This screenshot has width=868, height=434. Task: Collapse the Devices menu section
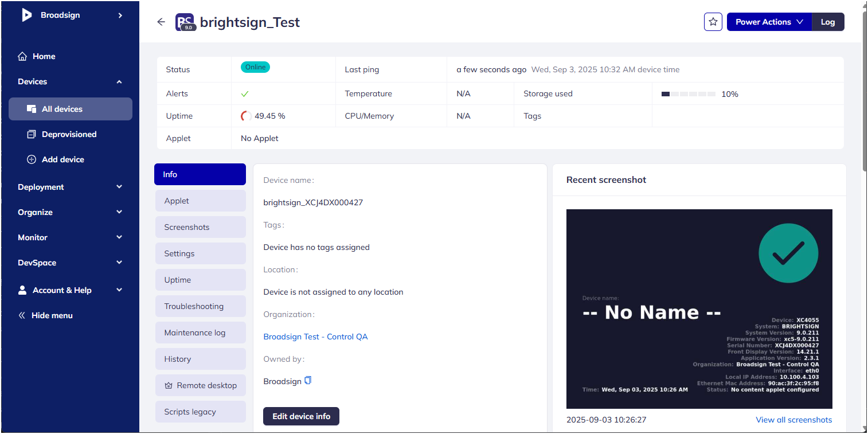pyautogui.click(x=119, y=81)
